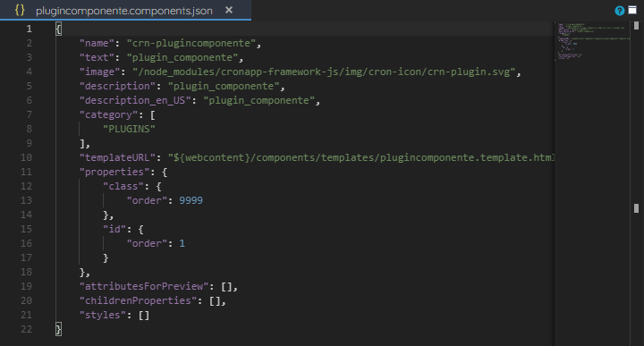Click the "id" key on line 15
The height and width of the screenshot is (346, 644).
click(x=114, y=229)
